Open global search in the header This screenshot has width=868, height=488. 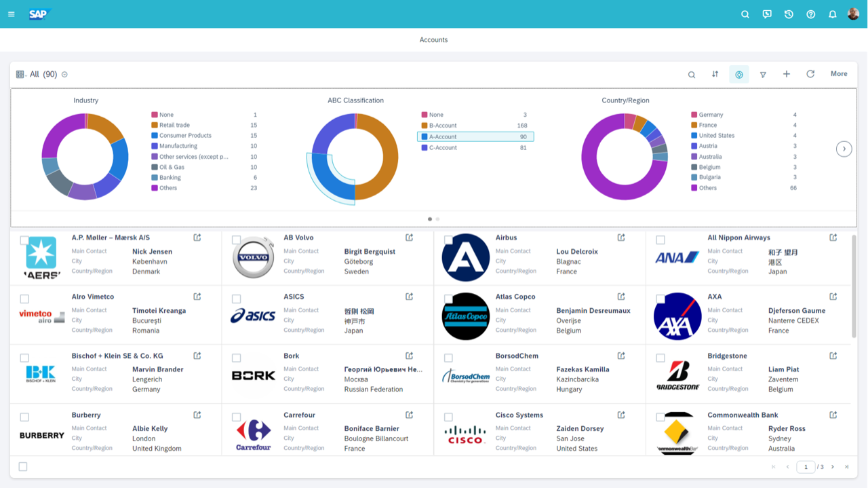pos(745,14)
